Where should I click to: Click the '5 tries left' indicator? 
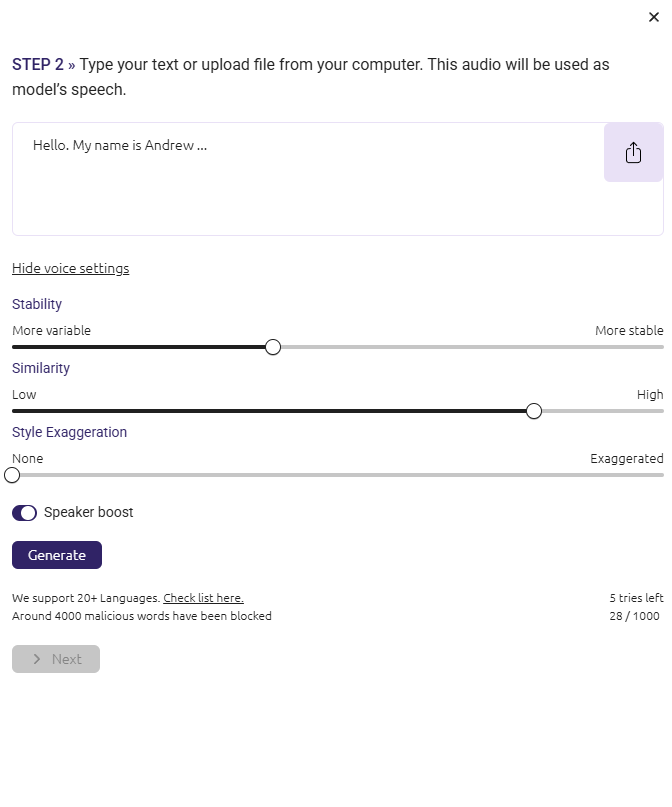click(x=636, y=598)
